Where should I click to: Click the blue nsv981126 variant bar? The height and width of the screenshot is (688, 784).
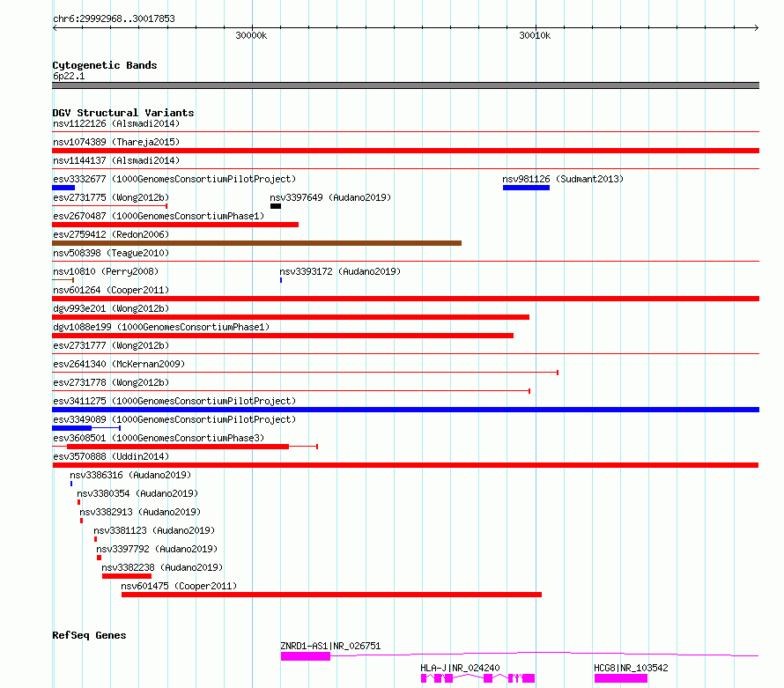(526, 188)
